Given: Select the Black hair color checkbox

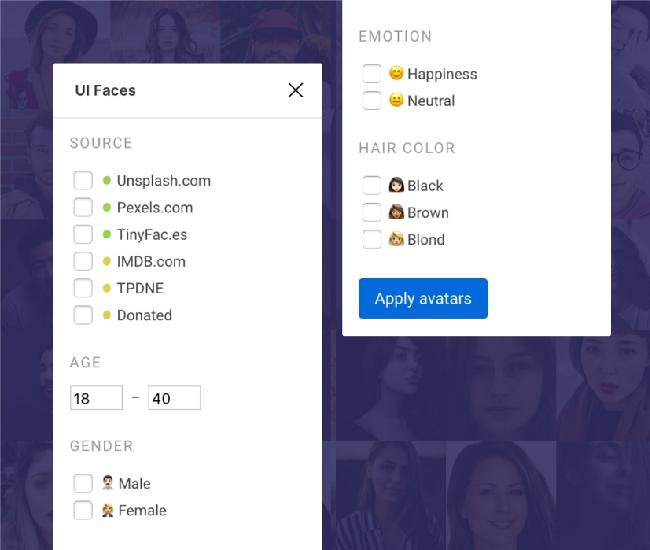Looking at the screenshot, I should coord(372,186).
